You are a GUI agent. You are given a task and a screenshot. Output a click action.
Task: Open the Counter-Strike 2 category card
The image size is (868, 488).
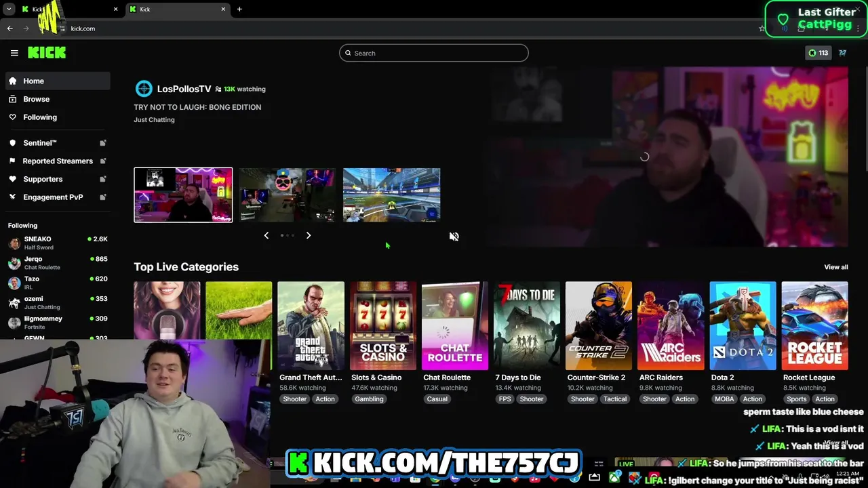pos(599,326)
